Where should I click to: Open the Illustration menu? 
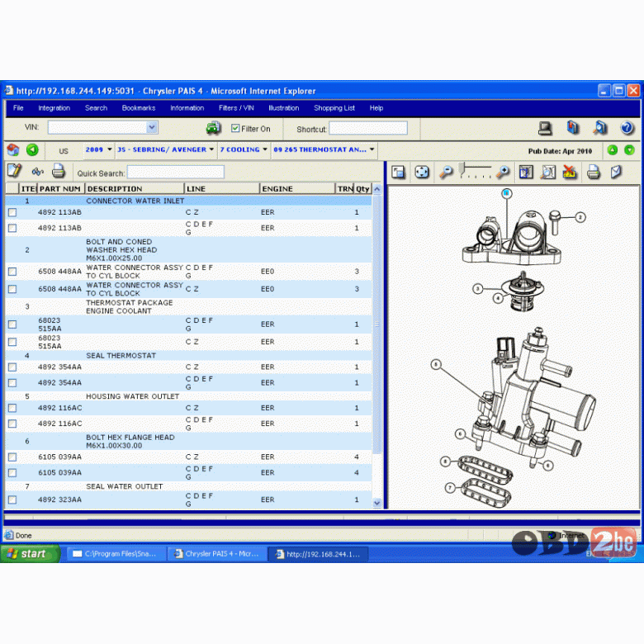click(284, 108)
